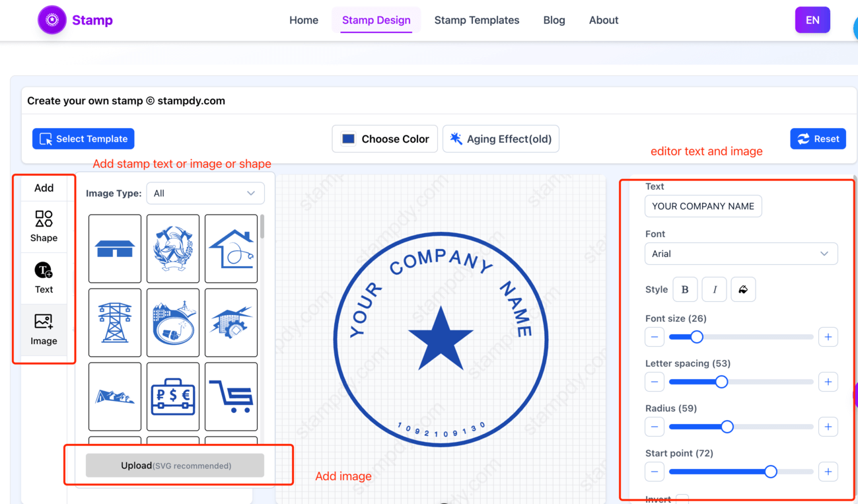Select the Shape tool in the Add sidebar
The width and height of the screenshot is (858, 504).
(44, 226)
